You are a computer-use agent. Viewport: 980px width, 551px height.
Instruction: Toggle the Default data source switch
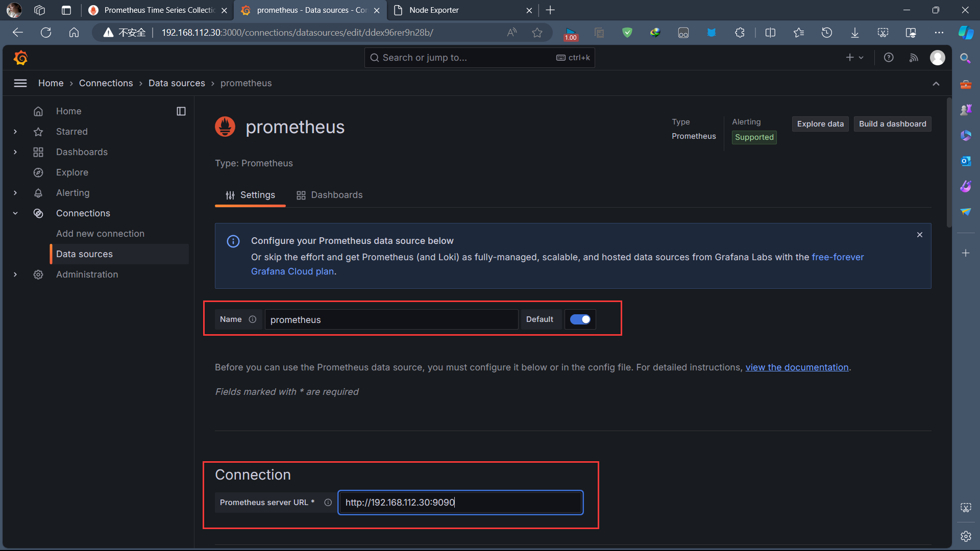click(x=580, y=319)
